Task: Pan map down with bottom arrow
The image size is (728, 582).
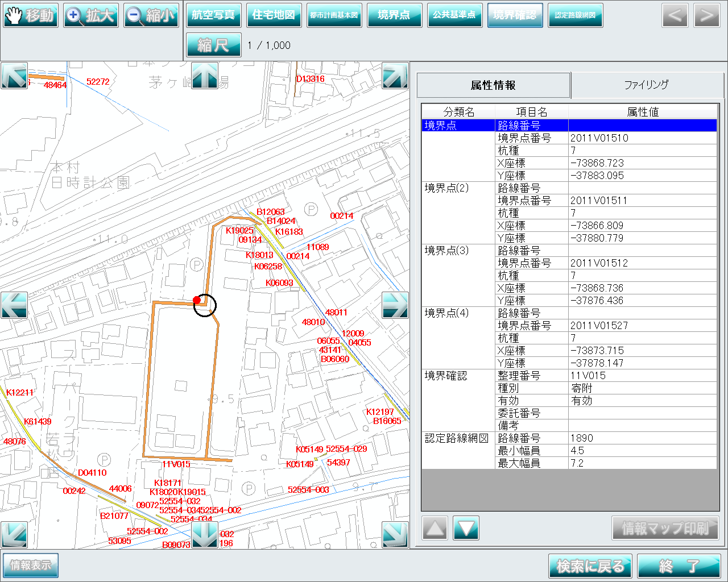Action: [x=204, y=534]
